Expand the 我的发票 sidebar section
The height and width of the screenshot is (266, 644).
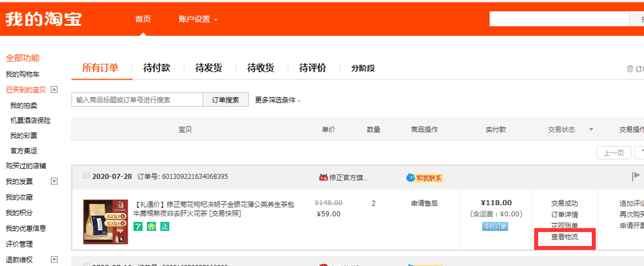54,181
